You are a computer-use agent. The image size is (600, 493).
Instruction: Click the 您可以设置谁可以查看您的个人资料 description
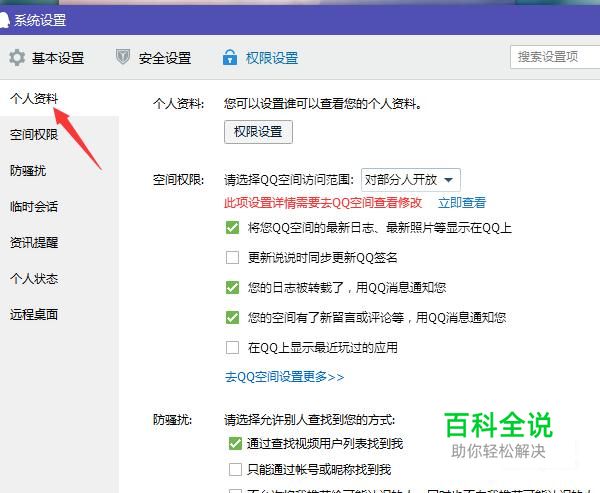point(323,103)
